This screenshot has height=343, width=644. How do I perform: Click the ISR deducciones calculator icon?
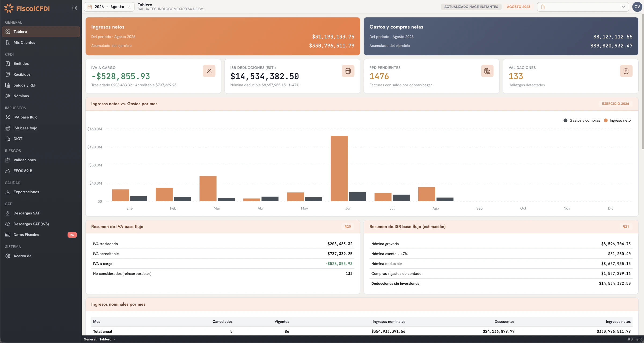click(x=348, y=71)
